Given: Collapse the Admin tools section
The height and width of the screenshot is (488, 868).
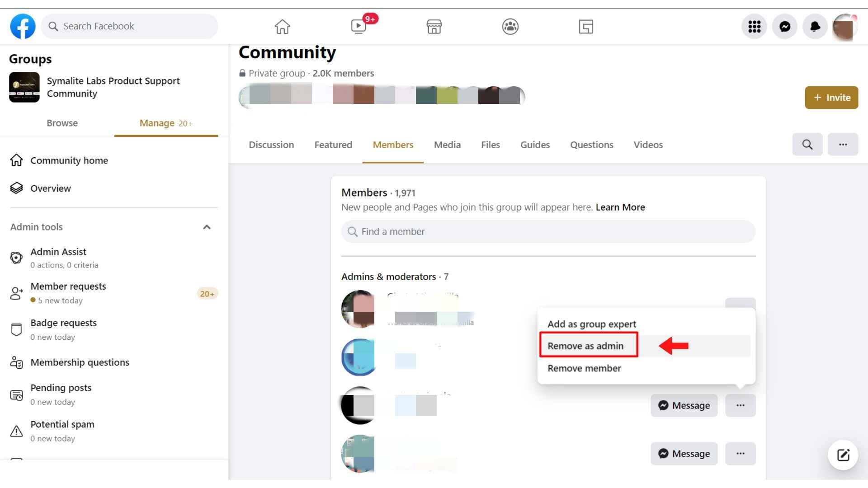Looking at the screenshot, I should [x=207, y=227].
